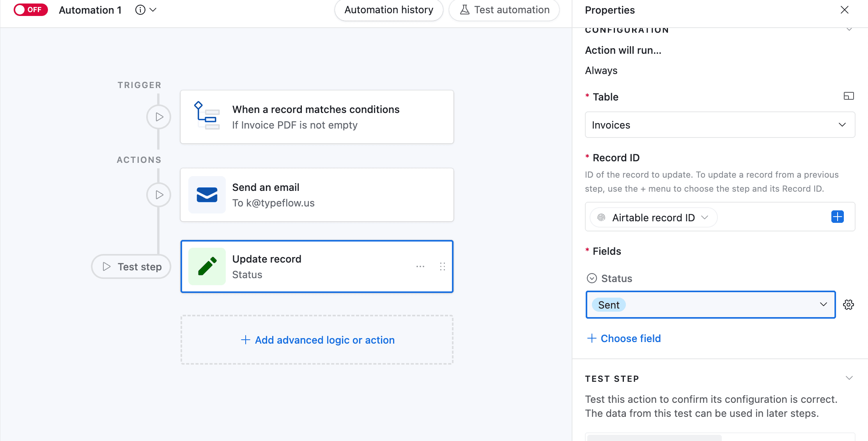
Task: Click Test step button
Action: pyautogui.click(x=131, y=266)
